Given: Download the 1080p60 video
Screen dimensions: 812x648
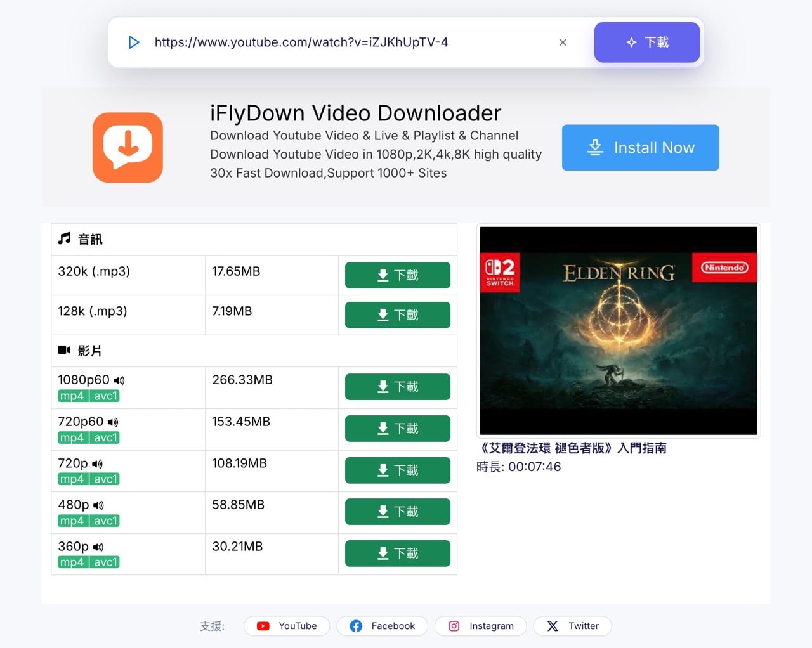Looking at the screenshot, I should tap(398, 387).
